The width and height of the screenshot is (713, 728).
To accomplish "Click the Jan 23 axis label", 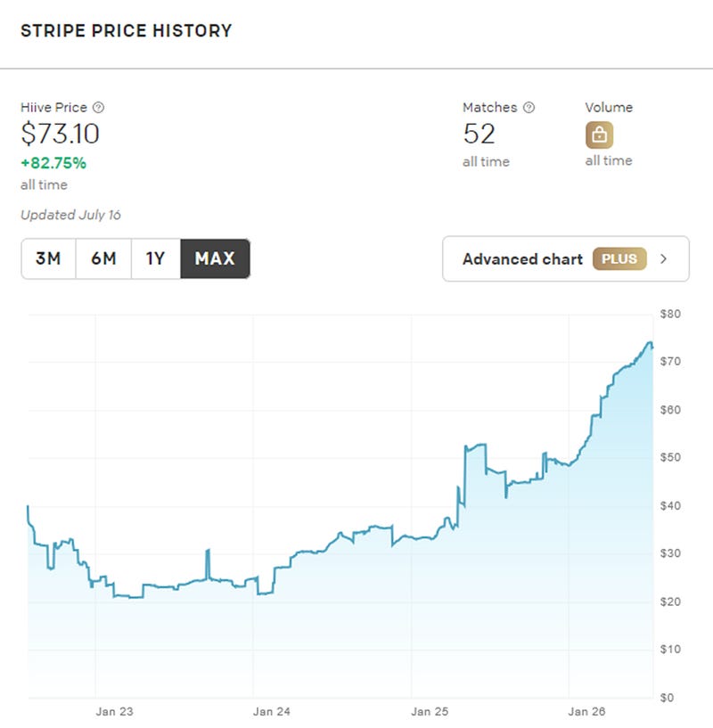I will pos(114,711).
